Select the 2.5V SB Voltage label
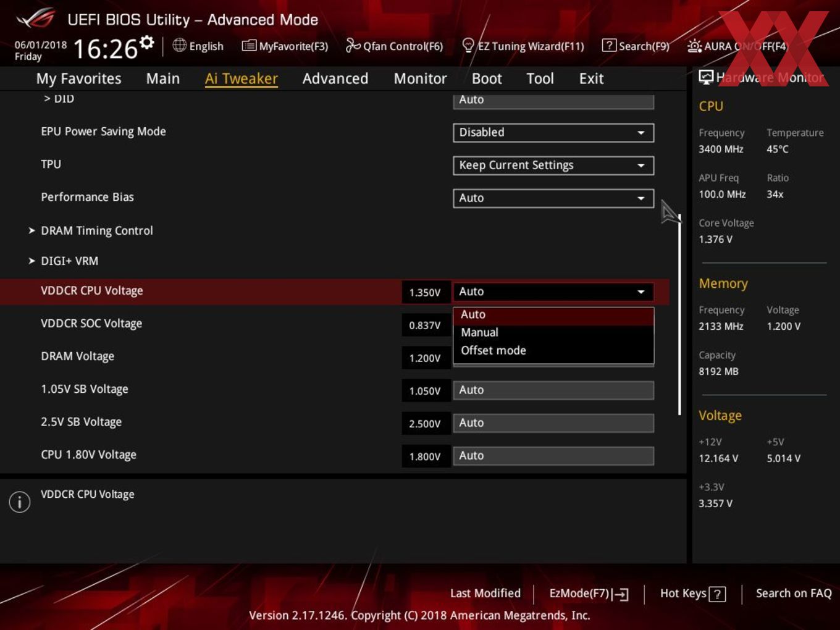840x630 pixels. pos(82,422)
